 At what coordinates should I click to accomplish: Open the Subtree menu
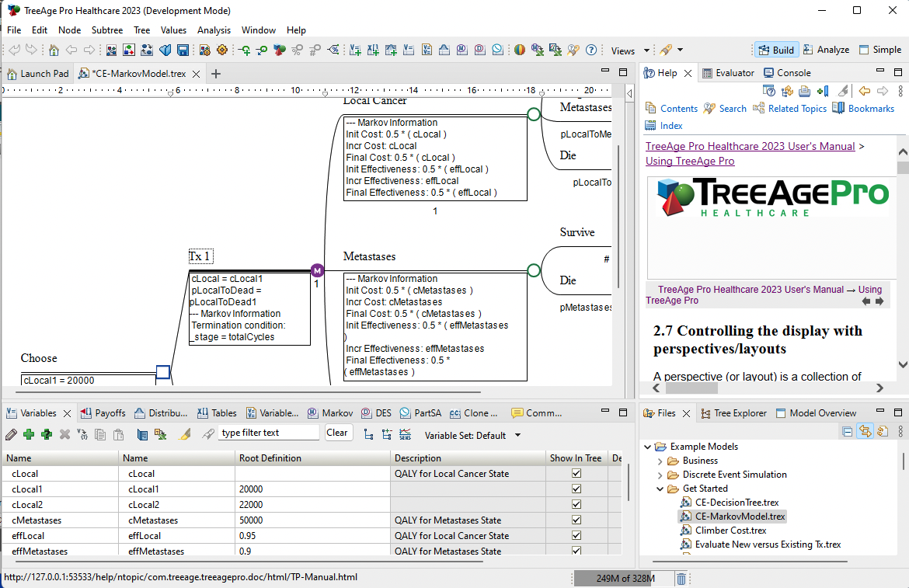tap(106, 30)
